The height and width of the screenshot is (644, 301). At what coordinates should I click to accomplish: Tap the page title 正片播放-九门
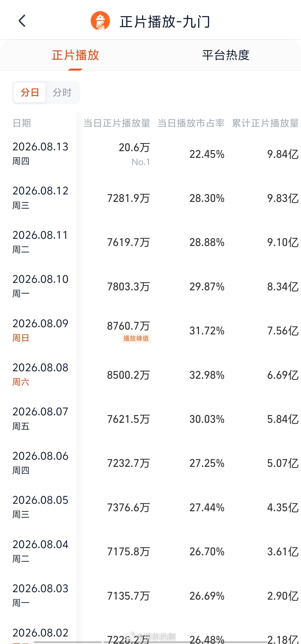tap(165, 22)
